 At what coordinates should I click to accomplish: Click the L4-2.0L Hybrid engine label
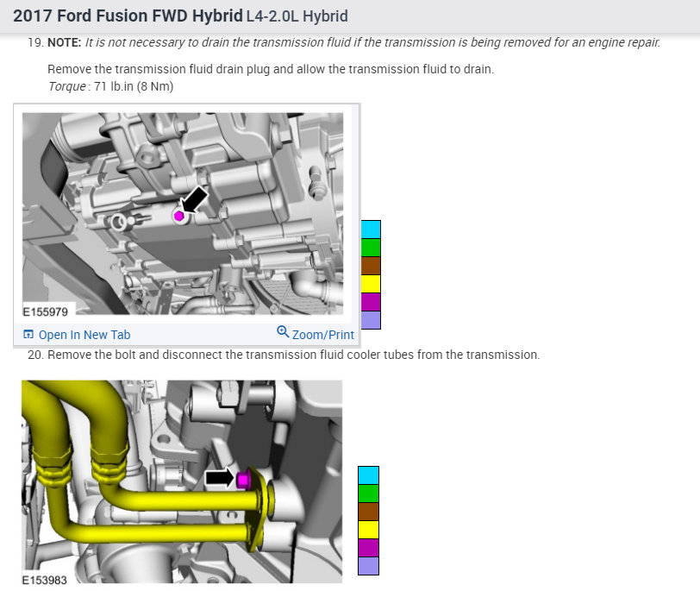point(297,16)
